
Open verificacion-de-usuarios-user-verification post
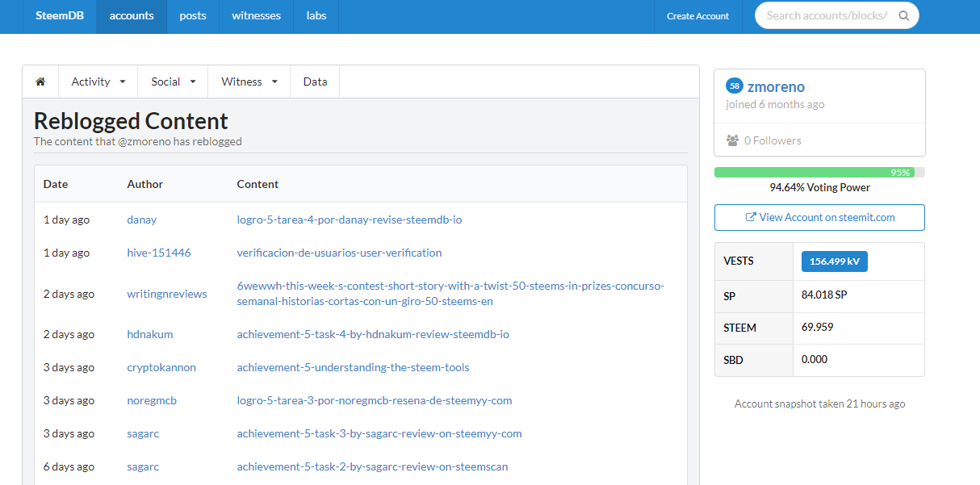pyautogui.click(x=339, y=253)
